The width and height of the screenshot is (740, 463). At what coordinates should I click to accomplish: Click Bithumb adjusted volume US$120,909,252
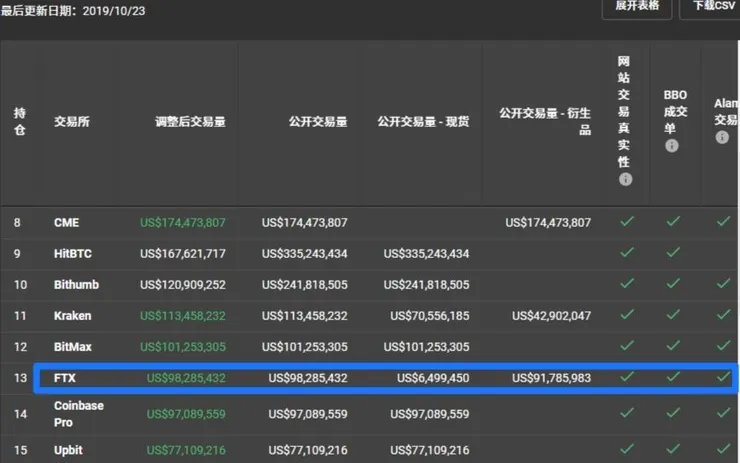[183, 285]
